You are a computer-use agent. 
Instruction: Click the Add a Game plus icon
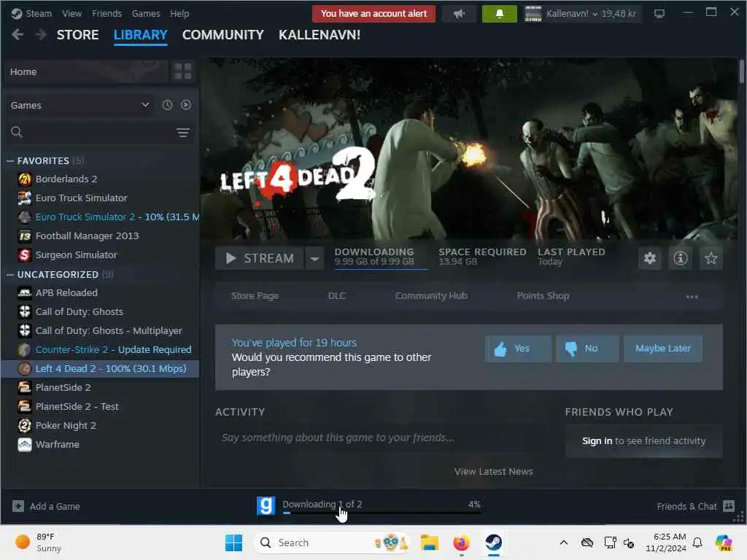click(18, 506)
